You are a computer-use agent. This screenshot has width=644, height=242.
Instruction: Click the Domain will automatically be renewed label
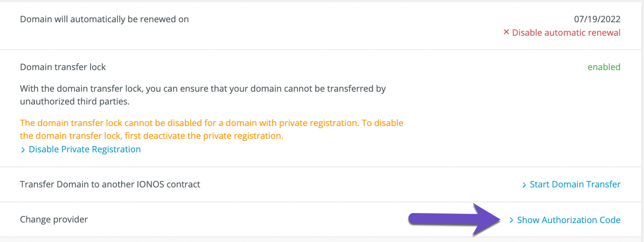point(104,19)
